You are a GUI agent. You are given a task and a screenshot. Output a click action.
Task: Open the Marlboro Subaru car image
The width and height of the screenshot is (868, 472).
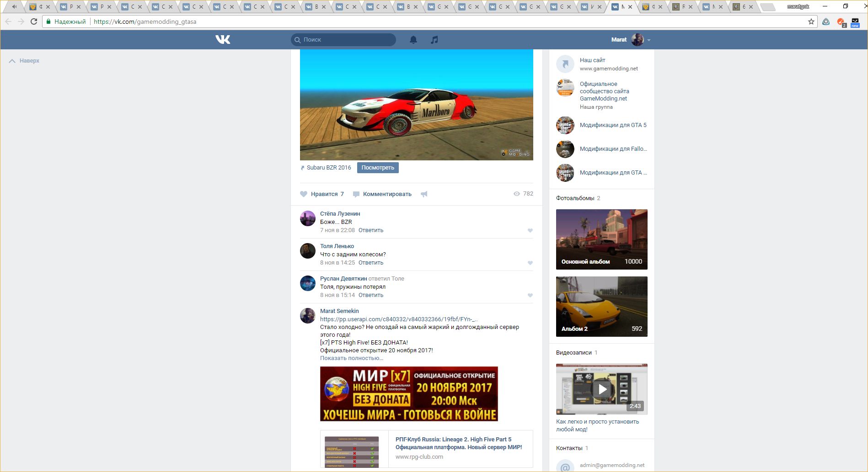pos(417,105)
